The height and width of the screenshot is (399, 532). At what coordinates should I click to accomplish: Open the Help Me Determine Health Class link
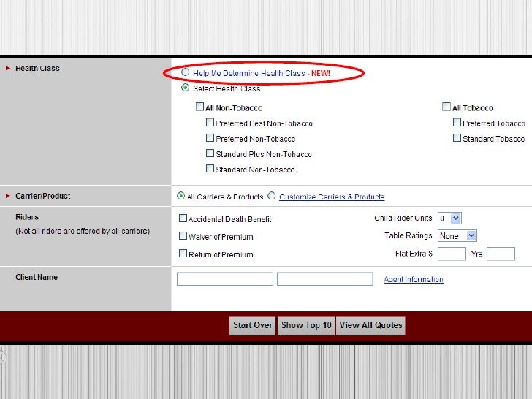pyautogui.click(x=248, y=73)
